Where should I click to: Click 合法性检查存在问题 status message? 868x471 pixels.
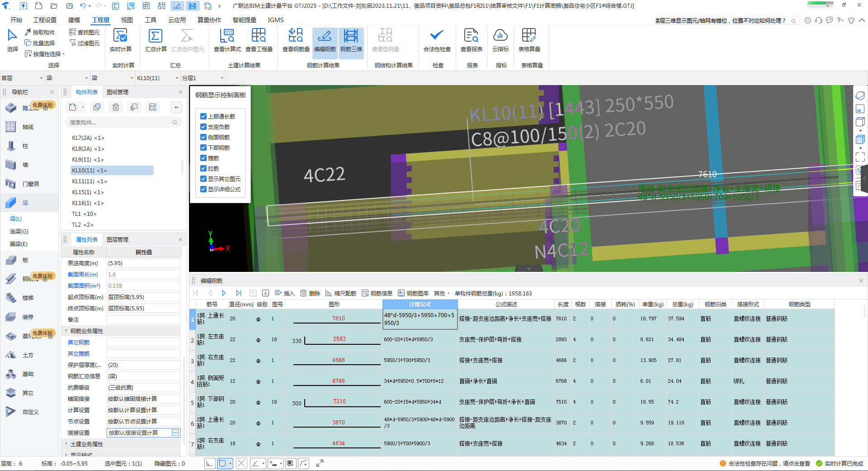coord(765,463)
